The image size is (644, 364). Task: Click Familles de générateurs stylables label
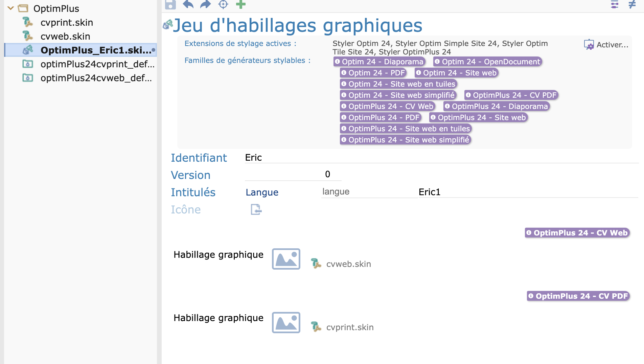(x=247, y=61)
